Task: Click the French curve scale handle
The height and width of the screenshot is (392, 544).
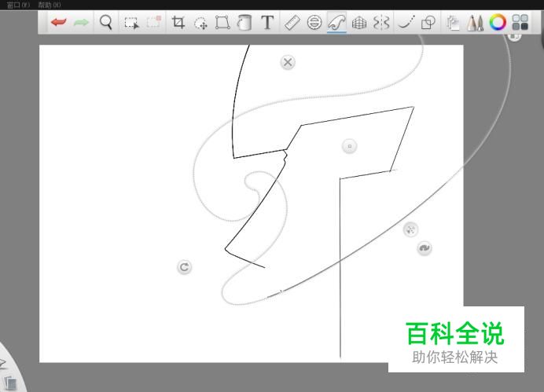Action: tap(411, 229)
